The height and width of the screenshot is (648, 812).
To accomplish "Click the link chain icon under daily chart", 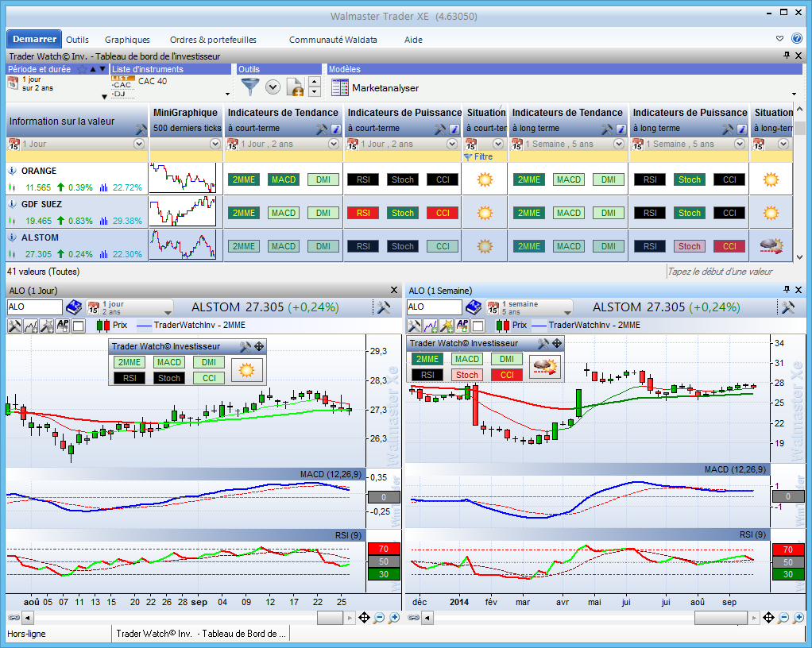I will pos(14,618).
